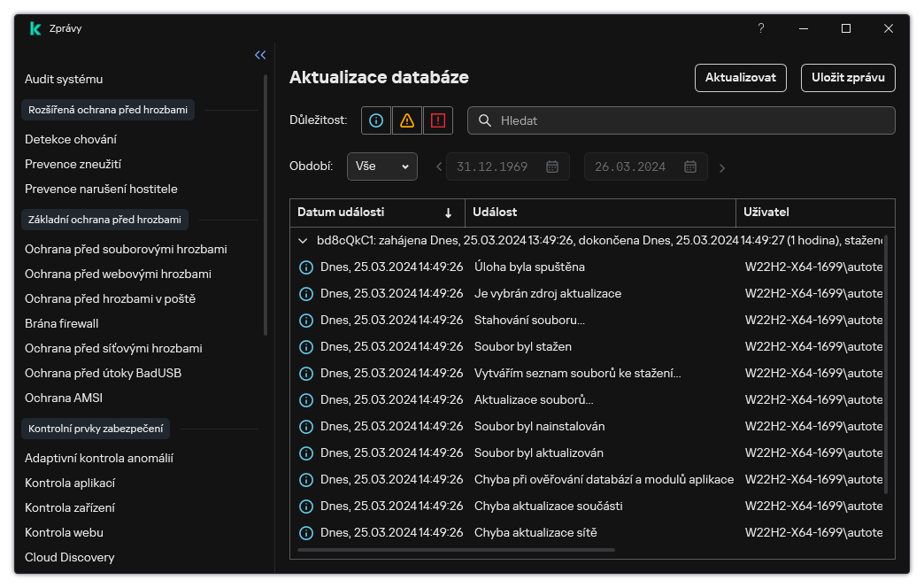The height and width of the screenshot is (588, 924).
Task: Toggle the warning importance filter
Action: 407,120
